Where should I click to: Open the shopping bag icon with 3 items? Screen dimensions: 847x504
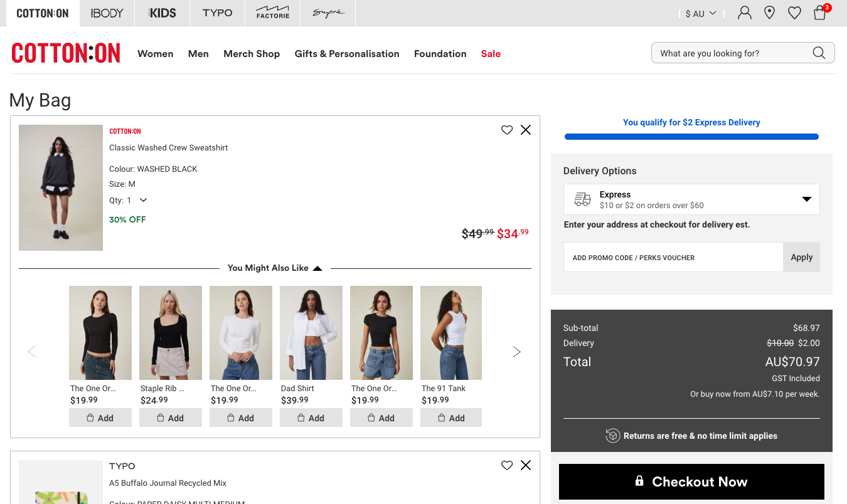(x=820, y=13)
